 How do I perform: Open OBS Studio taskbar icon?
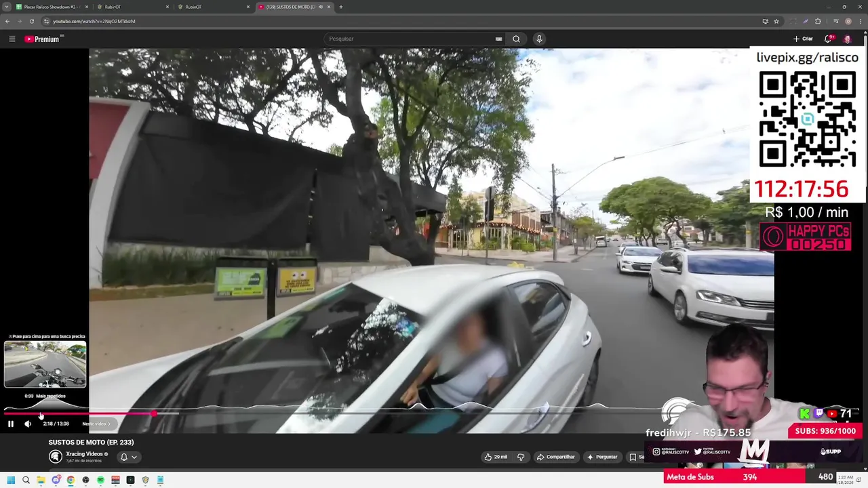(x=85, y=480)
